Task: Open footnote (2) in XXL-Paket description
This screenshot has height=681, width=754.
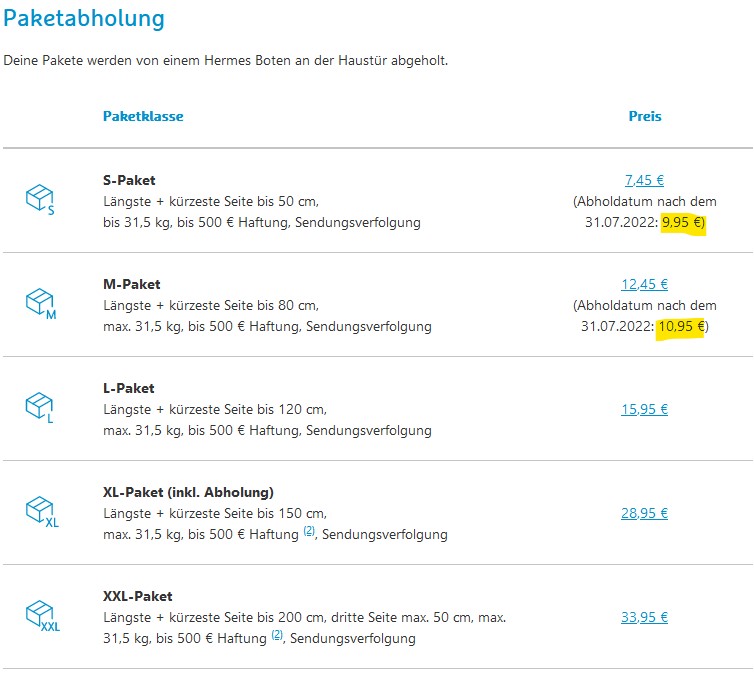Action: [277, 635]
